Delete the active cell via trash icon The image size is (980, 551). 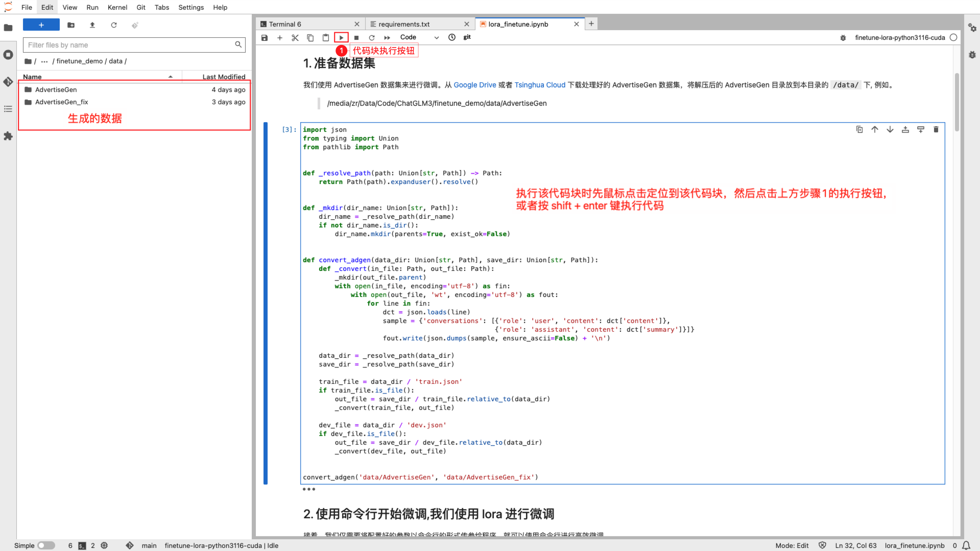click(x=936, y=130)
